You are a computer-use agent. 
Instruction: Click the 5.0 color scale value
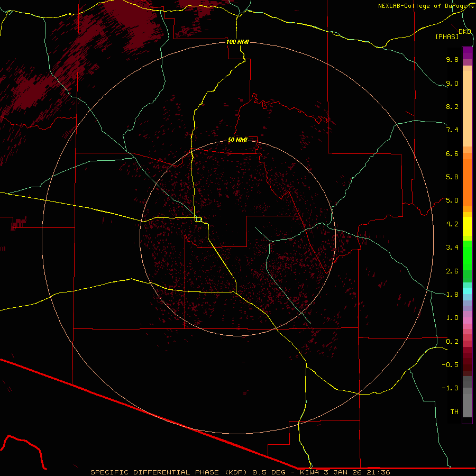(x=452, y=200)
